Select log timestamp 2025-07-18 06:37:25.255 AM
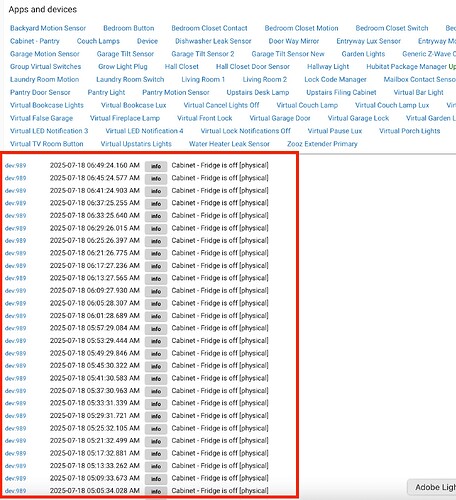This screenshot has height=500, width=456. 95,203
